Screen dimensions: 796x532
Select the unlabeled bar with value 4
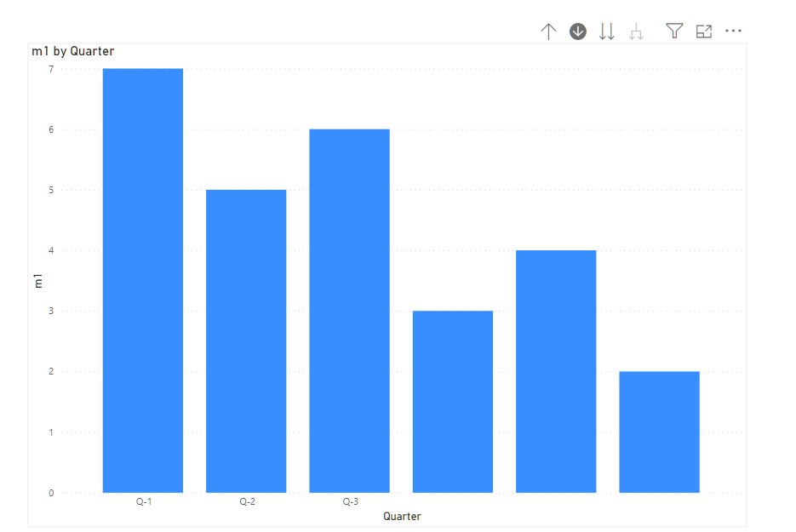[556, 371]
